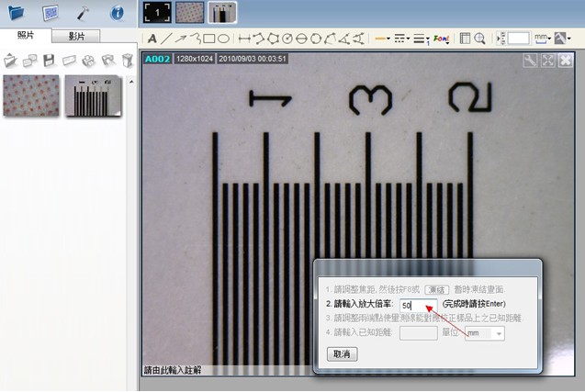
Task: Click the 取消 cancel button
Action: 343,353
